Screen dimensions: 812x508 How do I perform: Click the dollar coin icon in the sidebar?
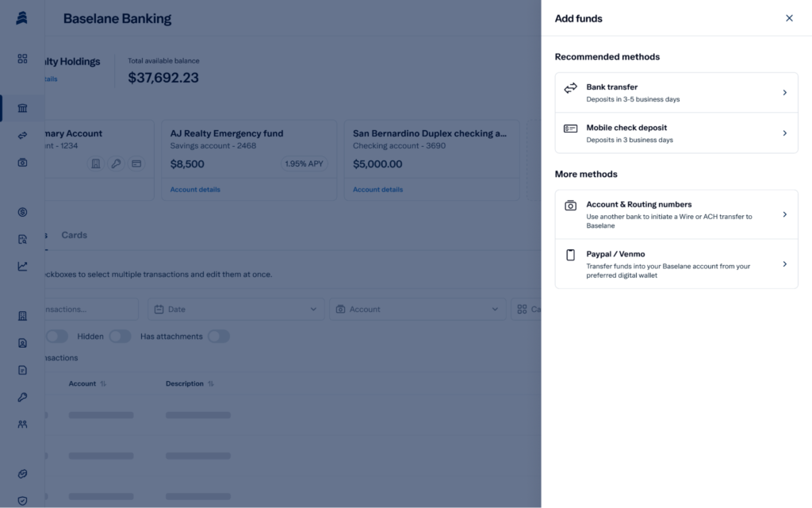pos(22,212)
